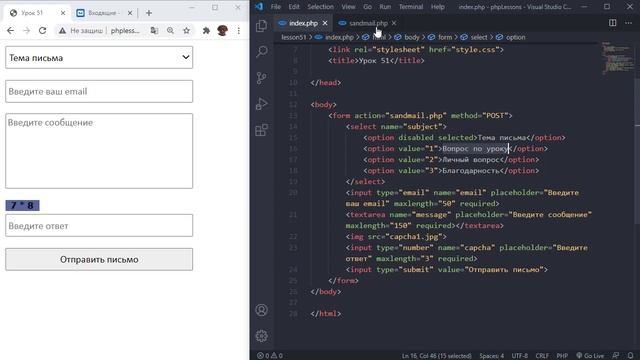Image resolution: width=640 pixels, height=360 pixels.
Task: Open the Go menu
Action: click(x=367, y=7)
